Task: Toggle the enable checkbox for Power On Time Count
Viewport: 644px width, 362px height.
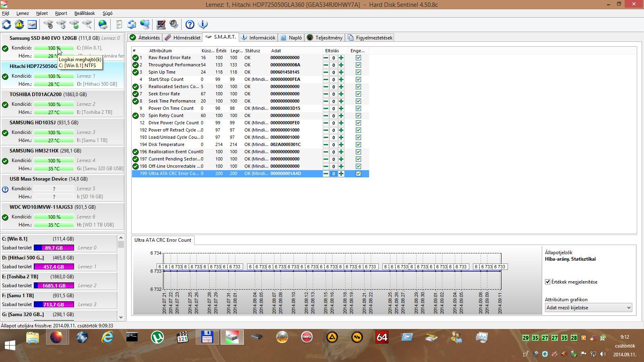Action: tap(358, 109)
